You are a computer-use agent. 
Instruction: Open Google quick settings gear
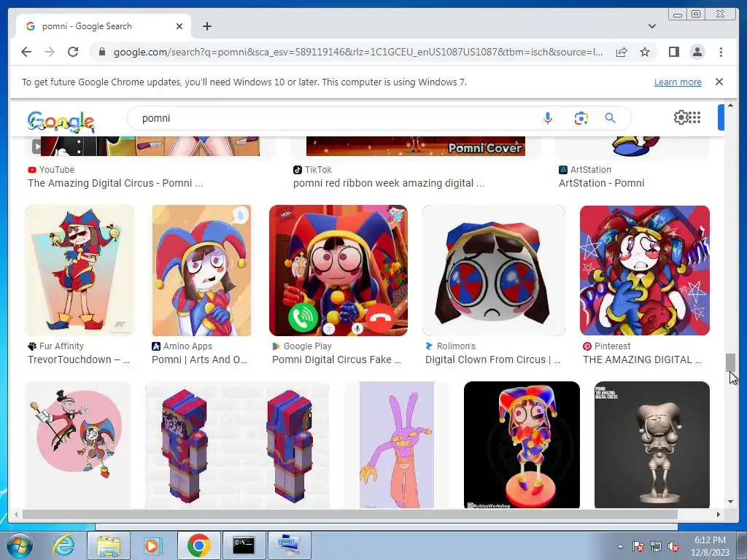pos(681,117)
